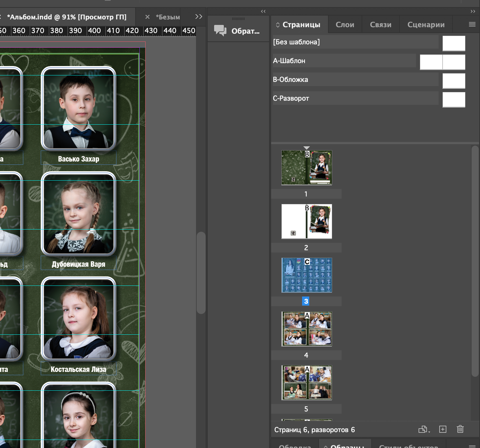Click the Васько Захар name caption
The width and height of the screenshot is (480, 448).
point(79,159)
